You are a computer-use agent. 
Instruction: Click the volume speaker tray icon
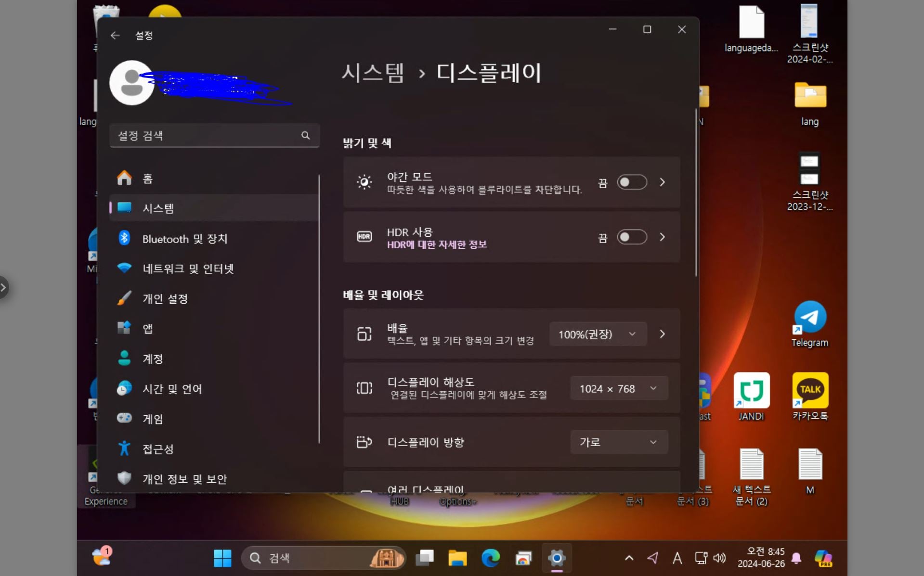pos(719,558)
